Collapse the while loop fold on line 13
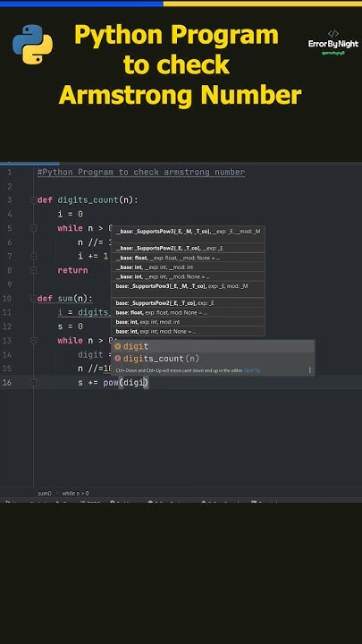The height and width of the screenshot is (644, 362). tap(33, 341)
